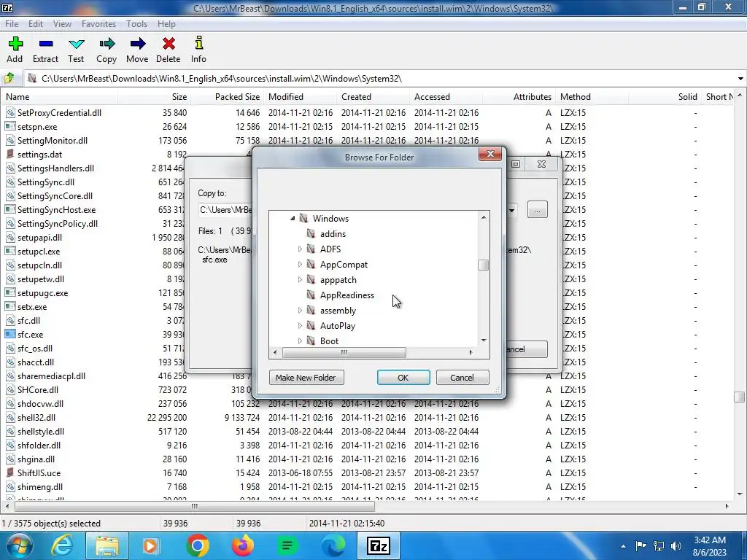Expand the ADFS tree node
The width and height of the screenshot is (747, 560).
click(300, 249)
